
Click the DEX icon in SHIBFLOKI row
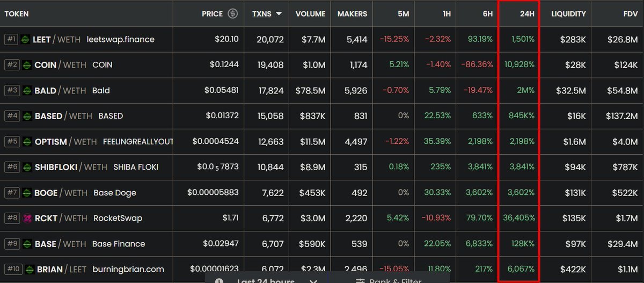point(27,167)
